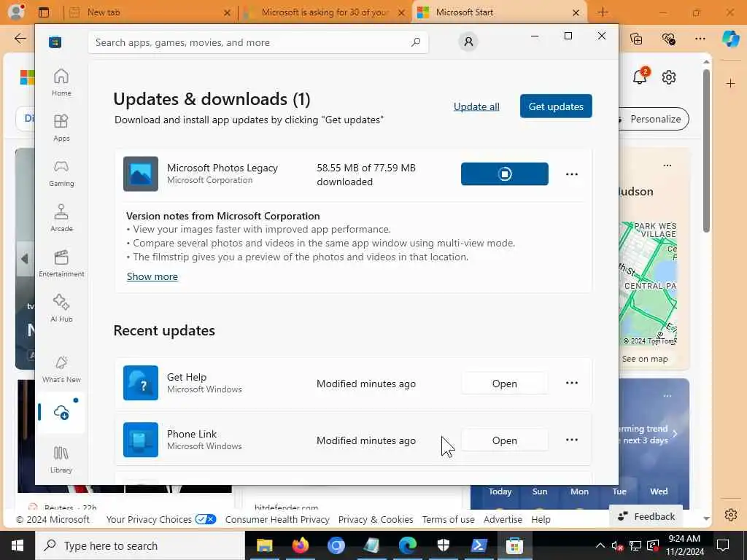Open the Get Help app
The width and height of the screenshot is (747, 560).
[505, 384]
